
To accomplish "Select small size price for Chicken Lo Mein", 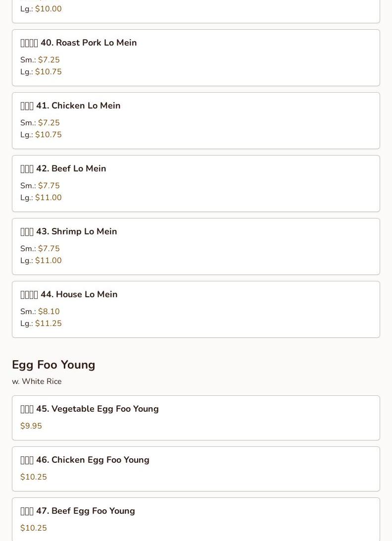I will (x=49, y=123).
